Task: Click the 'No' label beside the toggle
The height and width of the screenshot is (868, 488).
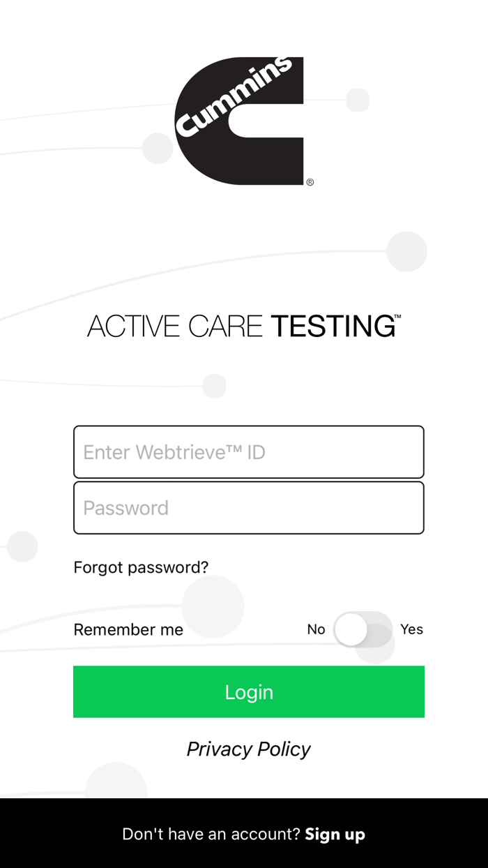Action: (x=316, y=629)
